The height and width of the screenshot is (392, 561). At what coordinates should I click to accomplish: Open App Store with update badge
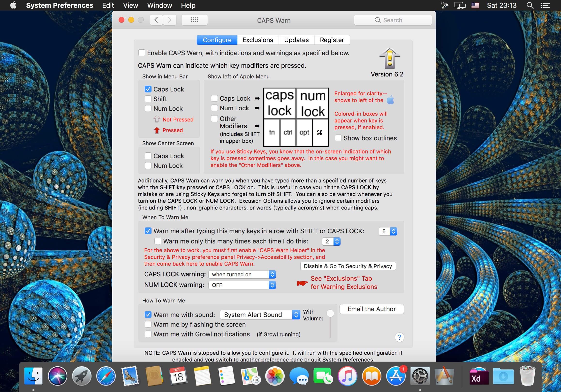pyautogui.click(x=396, y=376)
